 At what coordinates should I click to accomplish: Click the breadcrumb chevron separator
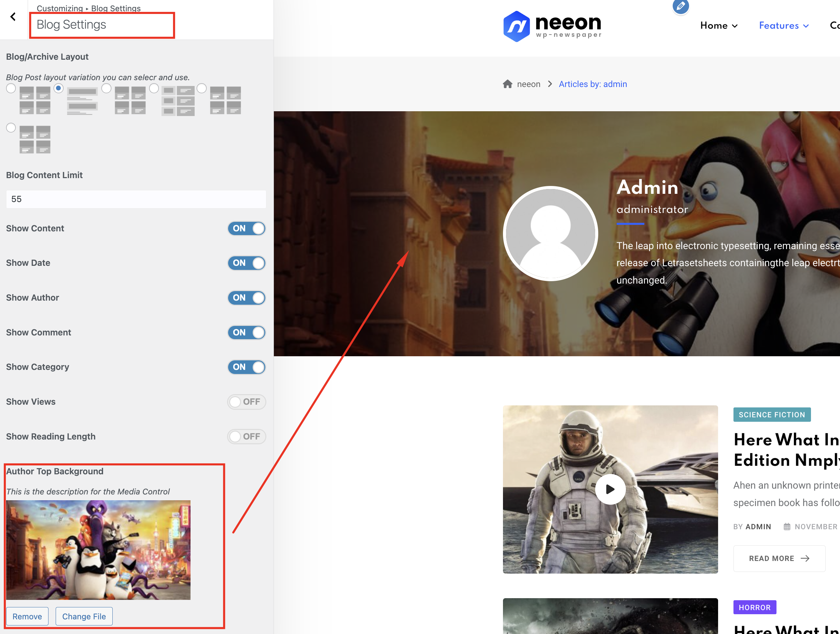click(549, 84)
